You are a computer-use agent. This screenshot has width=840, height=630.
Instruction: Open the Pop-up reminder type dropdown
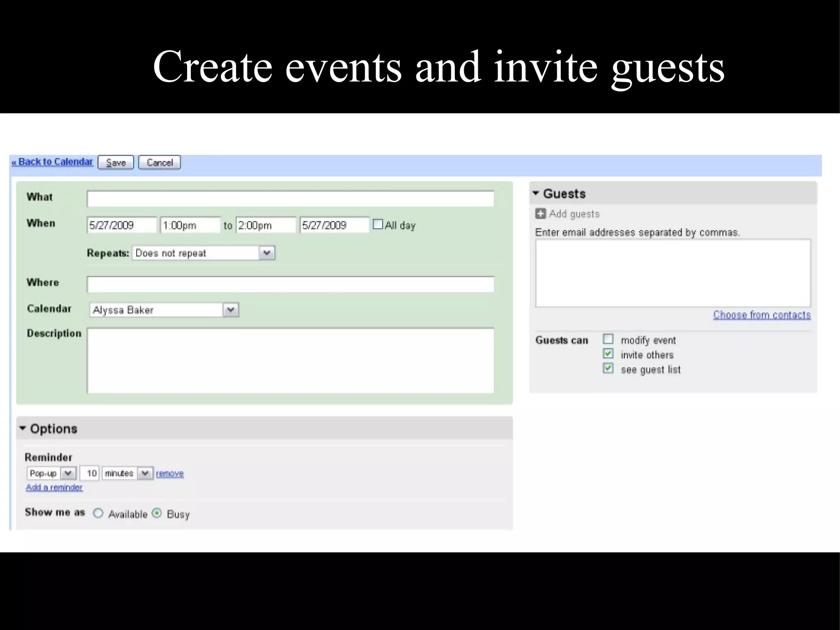click(x=51, y=473)
